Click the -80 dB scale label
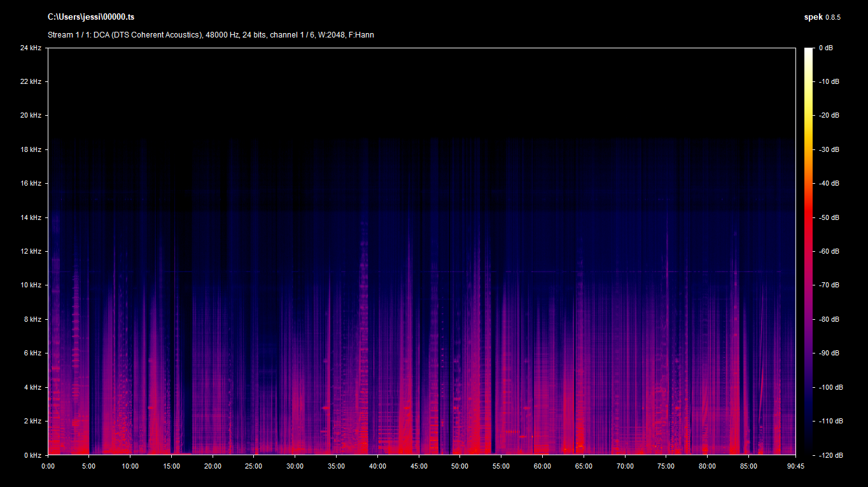Viewport: 868px width, 487px height. click(x=828, y=319)
